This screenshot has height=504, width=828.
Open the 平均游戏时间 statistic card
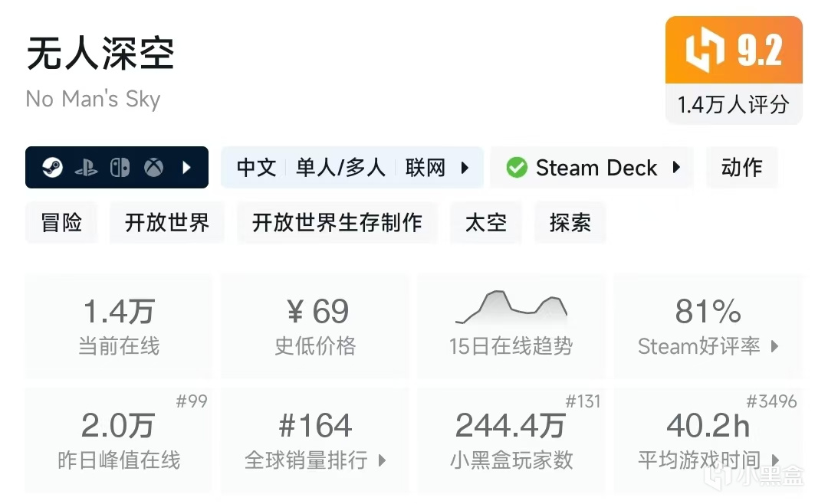tap(708, 440)
